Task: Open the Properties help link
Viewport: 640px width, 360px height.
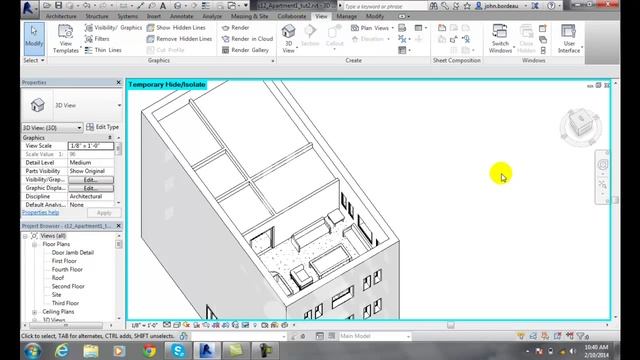Action: [40, 213]
